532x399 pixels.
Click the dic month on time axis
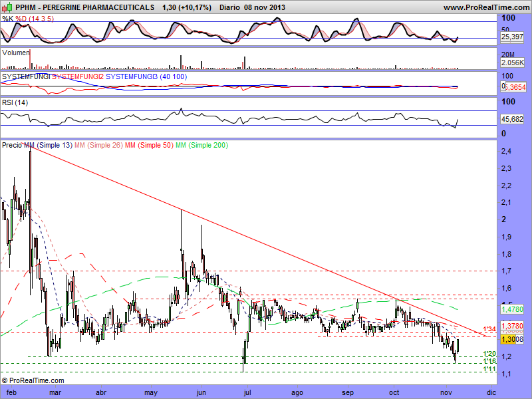pos(491,392)
